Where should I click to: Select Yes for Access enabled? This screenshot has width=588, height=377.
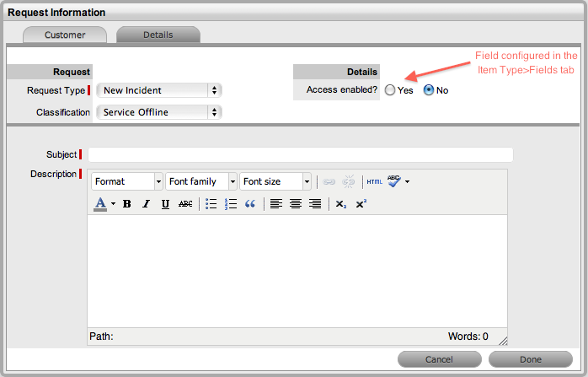click(x=390, y=90)
